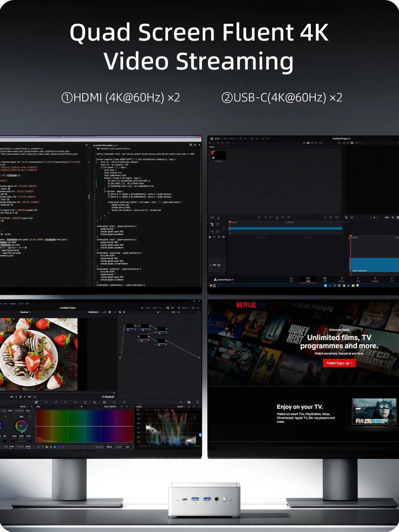Toggle loop playback under the strawberry viewer
399x532 pixels.
click(x=35, y=397)
